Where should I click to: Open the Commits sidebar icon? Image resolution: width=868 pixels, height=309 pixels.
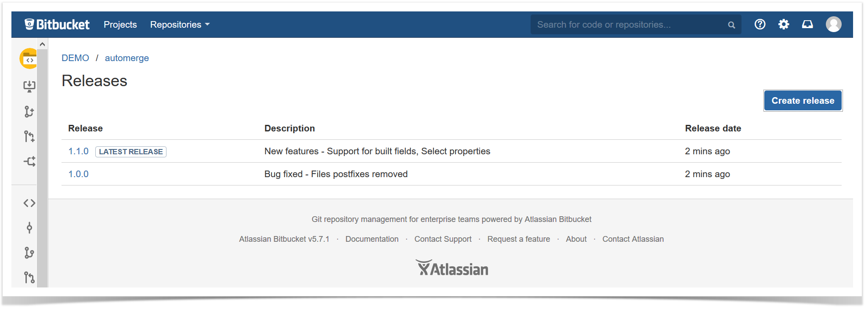[29, 228]
